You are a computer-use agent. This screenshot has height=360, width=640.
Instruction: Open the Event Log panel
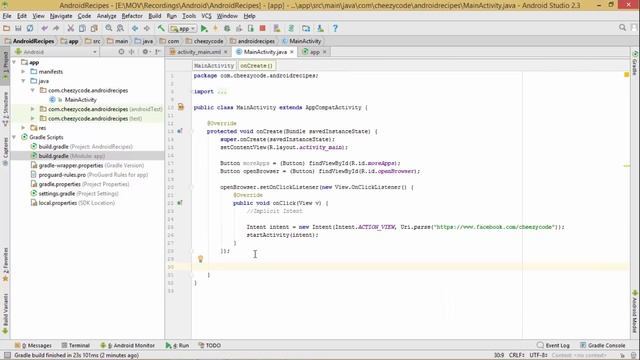pyautogui.click(x=553, y=345)
